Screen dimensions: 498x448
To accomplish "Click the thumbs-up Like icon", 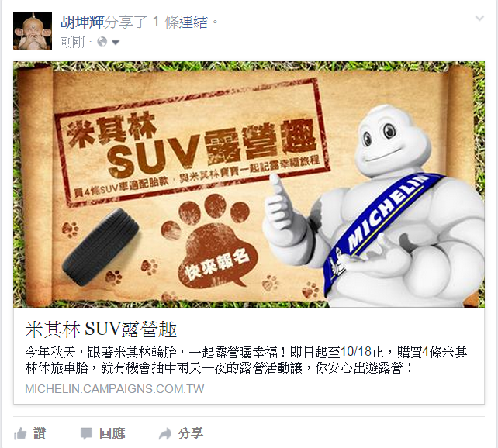I will pyautogui.click(x=20, y=433).
